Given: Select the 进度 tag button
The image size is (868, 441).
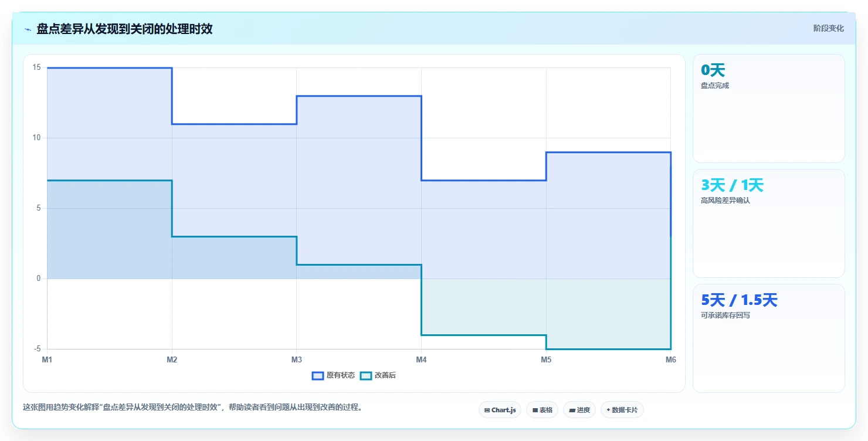Looking at the screenshot, I should 579,410.
